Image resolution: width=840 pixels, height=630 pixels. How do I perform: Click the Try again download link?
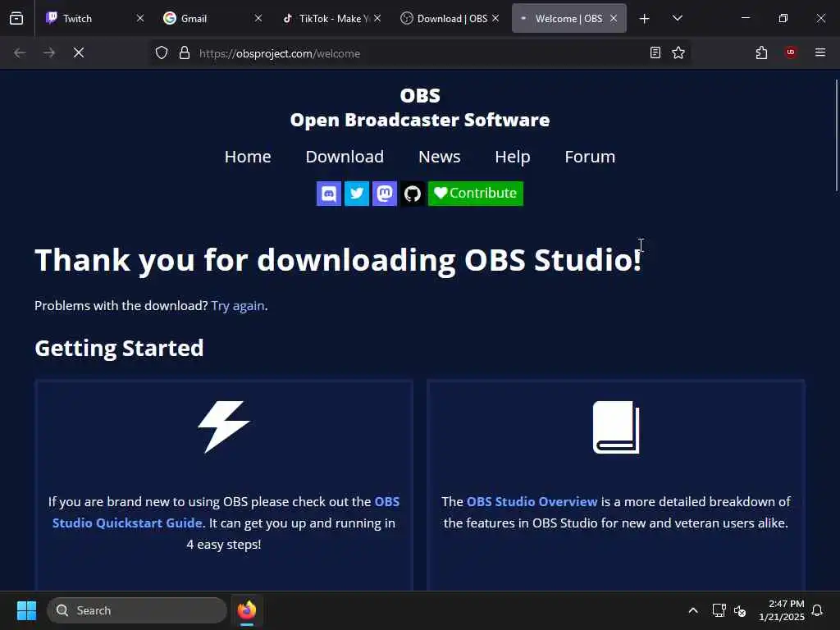(x=238, y=305)
